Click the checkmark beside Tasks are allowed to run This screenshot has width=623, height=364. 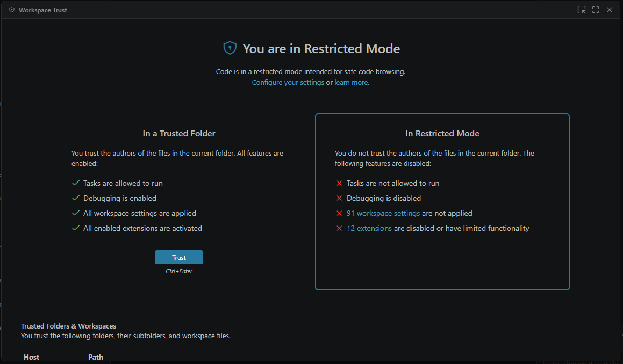click(x=75, y=183)
